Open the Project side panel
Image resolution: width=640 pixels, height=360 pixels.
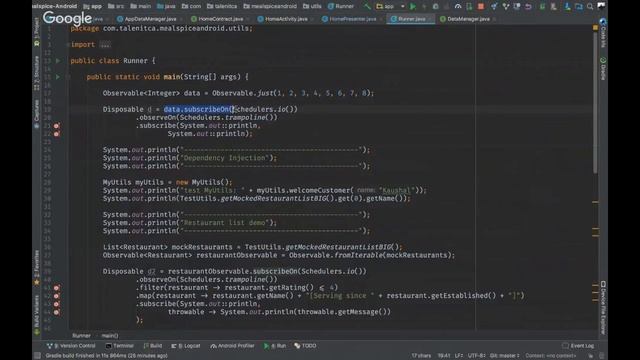(x=37, y=32)
